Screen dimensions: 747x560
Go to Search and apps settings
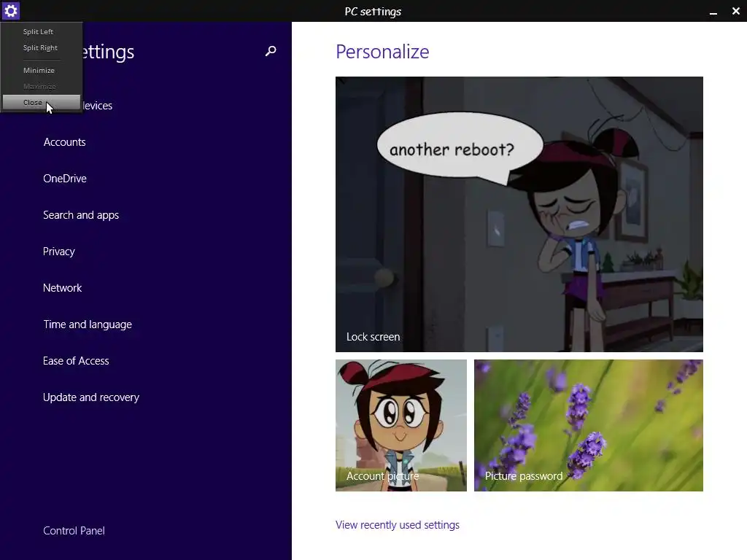[x=81, y=215]
